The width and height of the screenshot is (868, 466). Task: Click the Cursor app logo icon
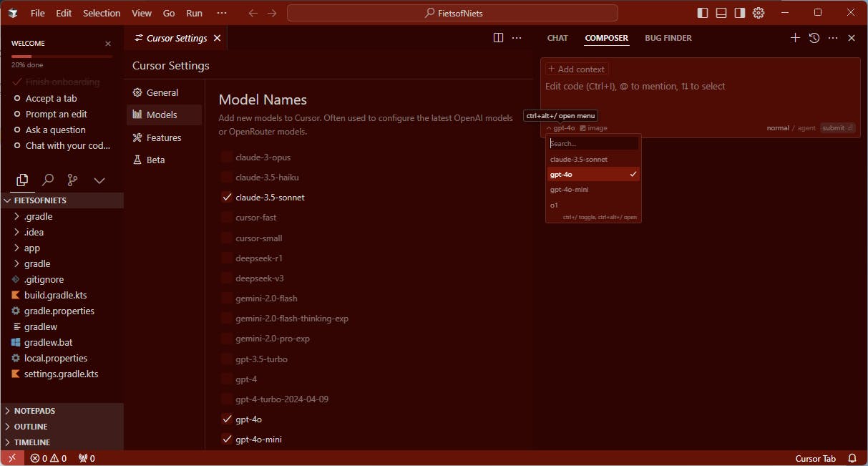click(14, 13)
